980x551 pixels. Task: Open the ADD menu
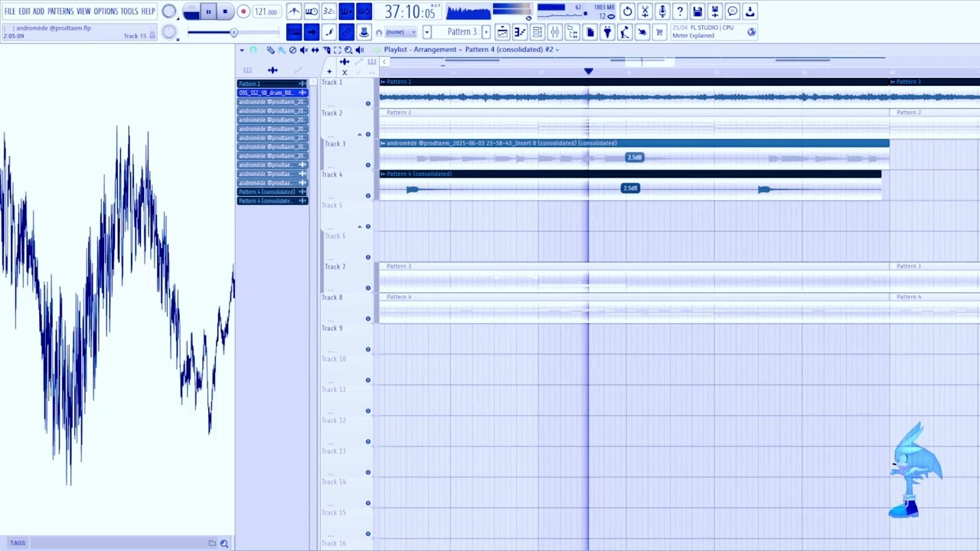38,11
